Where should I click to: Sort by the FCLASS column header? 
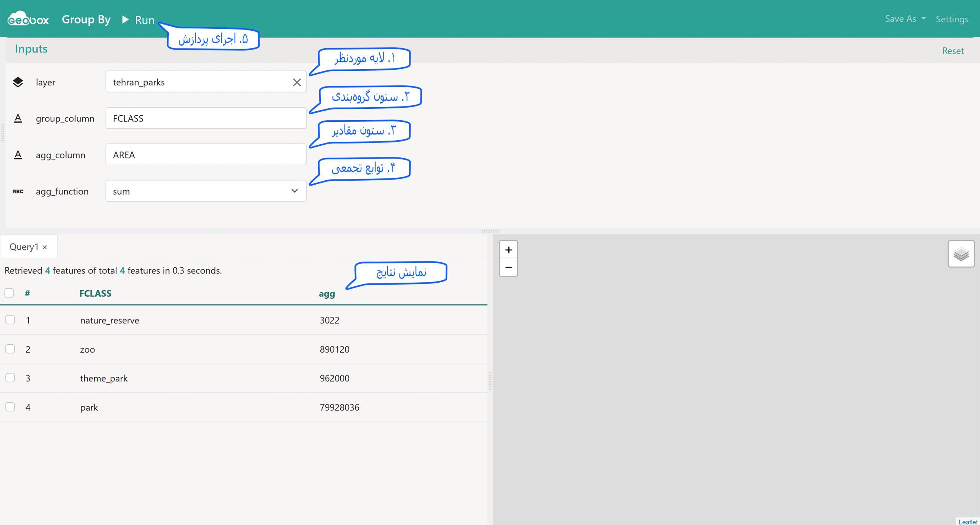coord(95,293)
